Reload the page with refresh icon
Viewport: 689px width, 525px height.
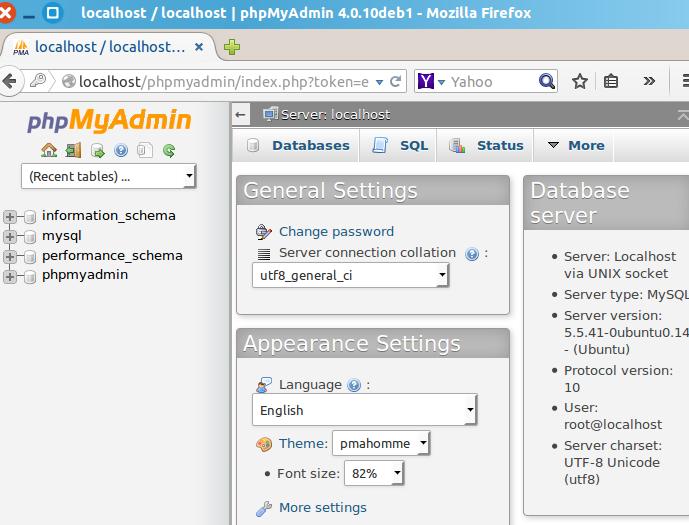395,82
